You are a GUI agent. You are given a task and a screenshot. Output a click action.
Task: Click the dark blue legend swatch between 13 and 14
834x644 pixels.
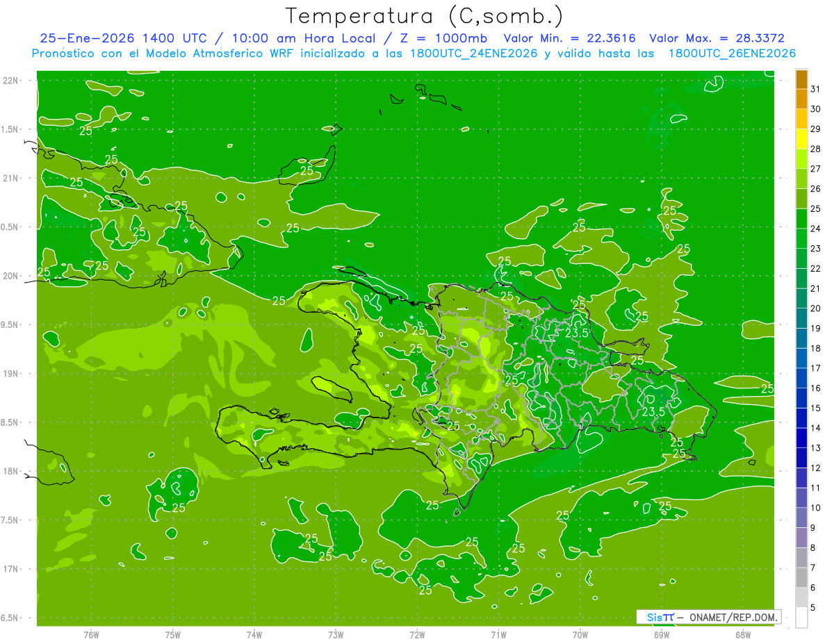[x=801, y=438]
